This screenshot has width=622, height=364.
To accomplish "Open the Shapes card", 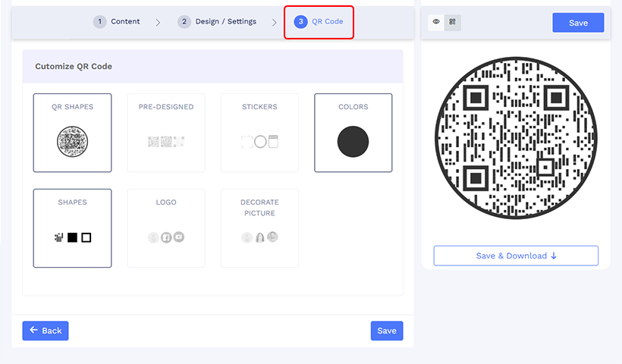I will tap(72, 228).
